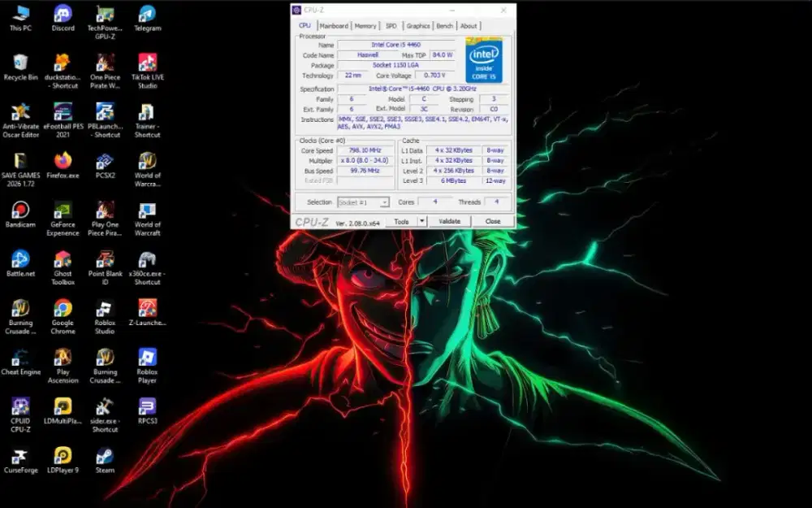The width and height of the screenshot is (812, 508).
Task: Open the Graphics tab in CPU-Z
Action: click(x=418, y=26)
